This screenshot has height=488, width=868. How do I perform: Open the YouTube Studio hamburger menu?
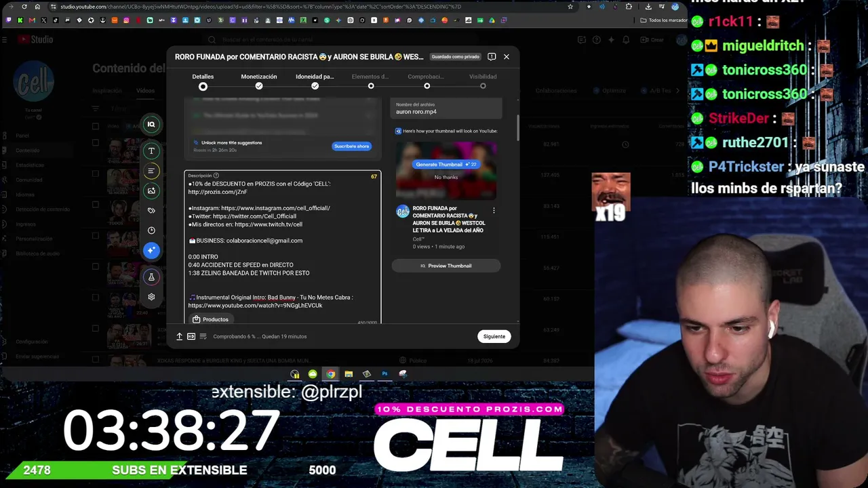point(5,39)
